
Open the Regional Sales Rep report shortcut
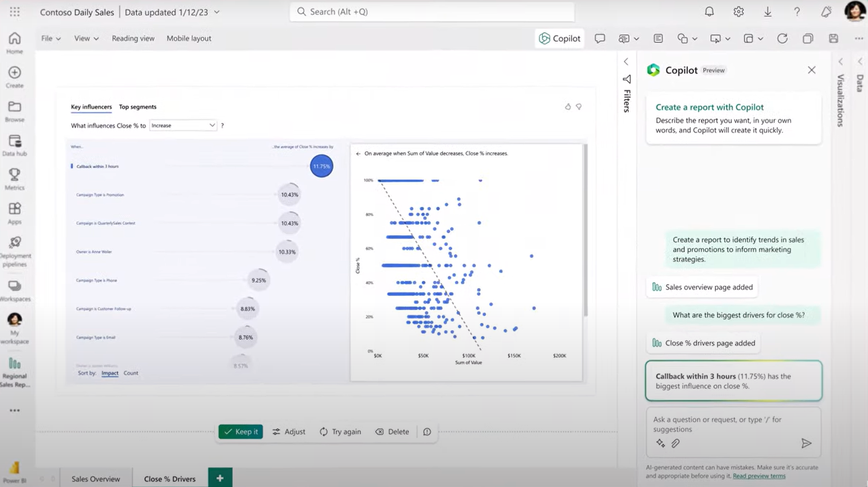click(15, 372)
